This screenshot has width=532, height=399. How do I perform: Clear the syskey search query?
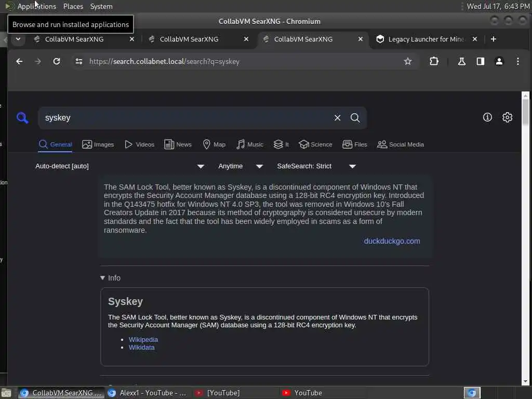337,118
